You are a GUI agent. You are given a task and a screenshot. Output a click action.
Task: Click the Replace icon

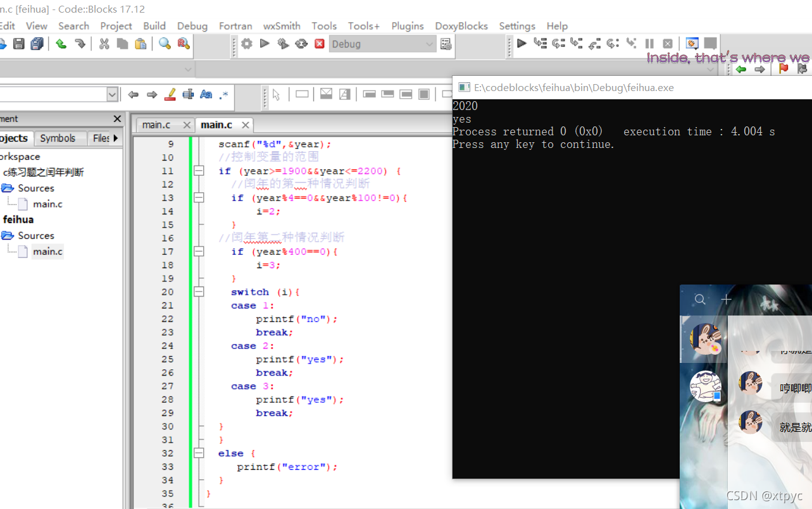click(184, 44)
